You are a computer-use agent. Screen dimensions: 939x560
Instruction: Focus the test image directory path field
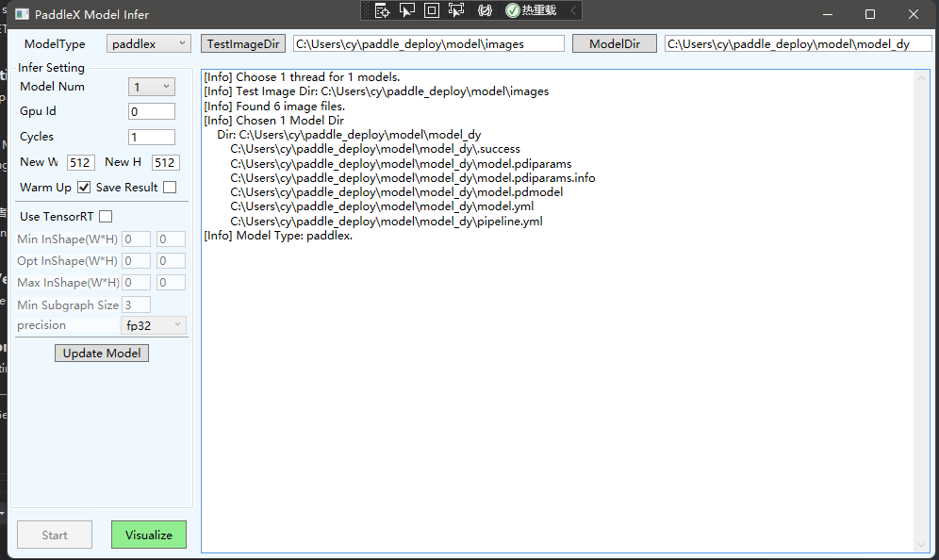429,43
